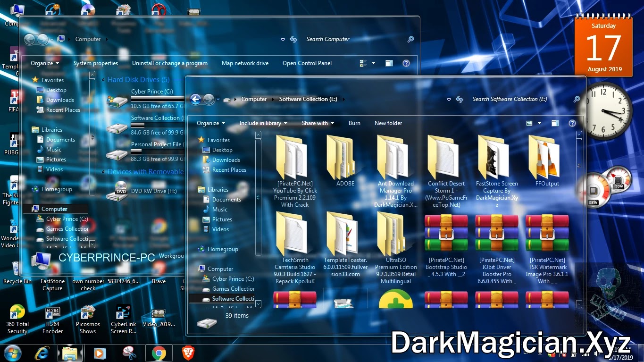Click Burn in toolbar
Screen dimensions: 644x362
pos(354,123)
